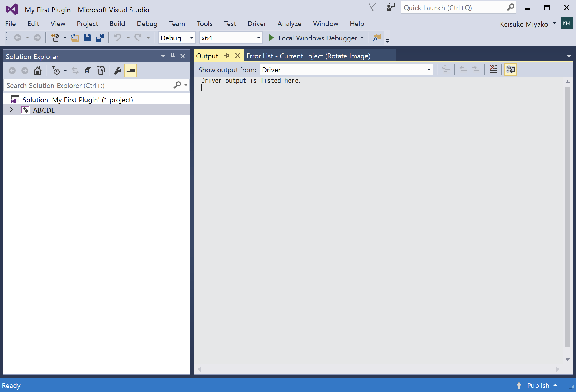Open the platform dropdown showing x64
Image resolution: width=576 pixels, height=392 pixels.
pyautogui.click(x=230, y=38)
